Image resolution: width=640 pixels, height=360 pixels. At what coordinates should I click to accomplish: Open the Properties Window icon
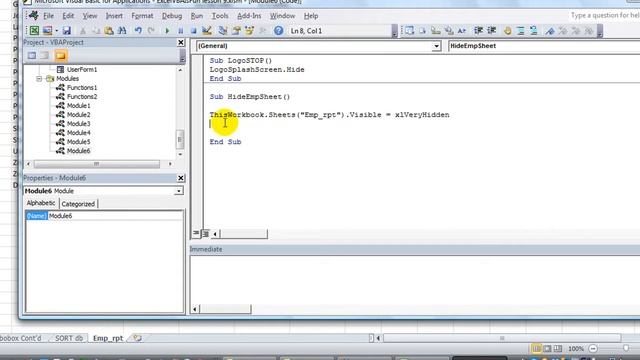[x=236, y=31]
